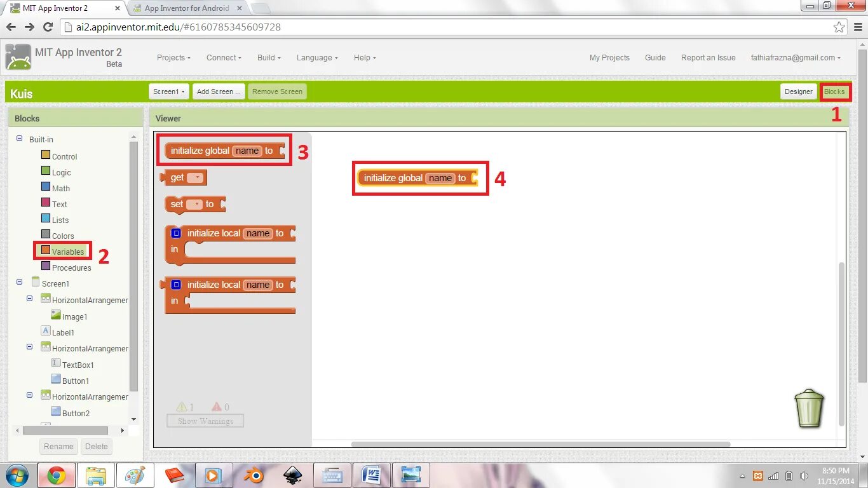Image resolution: width=868 pixels, height=488 pixels.
Task: Click the Add Screen button
Action: [x=219, y=91]
